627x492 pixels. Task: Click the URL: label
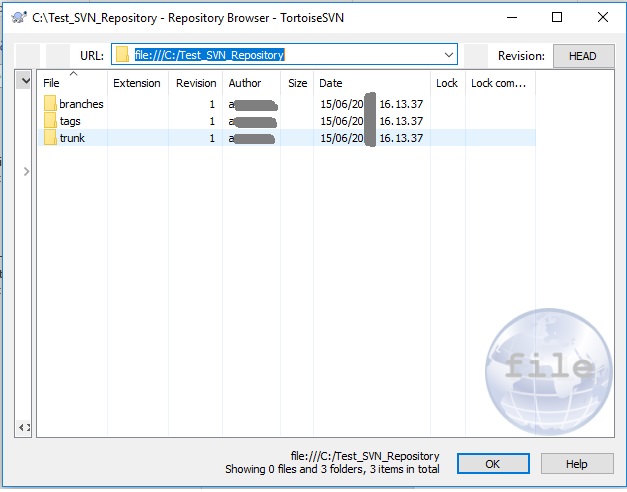[x=92, y=56]
